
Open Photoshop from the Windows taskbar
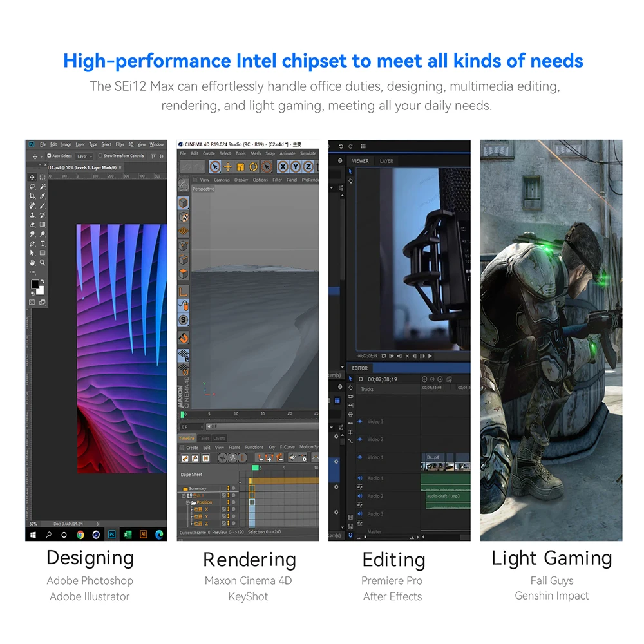(x=112, y=535)
